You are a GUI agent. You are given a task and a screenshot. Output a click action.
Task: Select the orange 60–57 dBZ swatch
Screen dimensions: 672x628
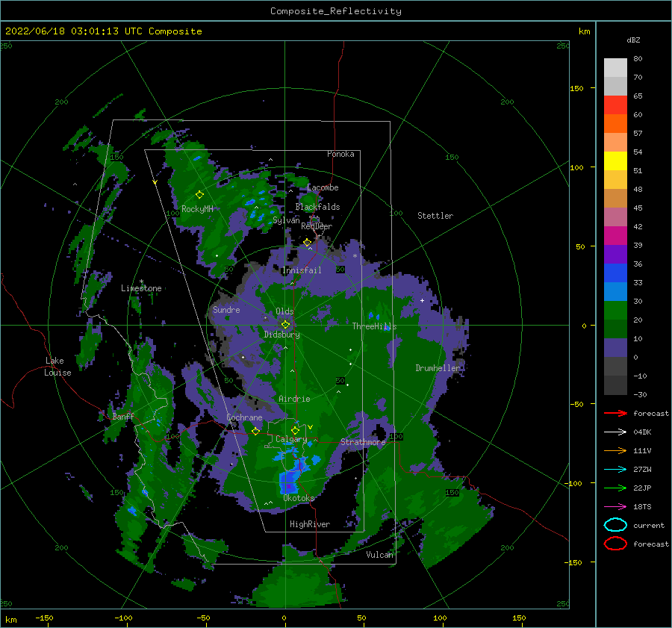tap(615, 123)
